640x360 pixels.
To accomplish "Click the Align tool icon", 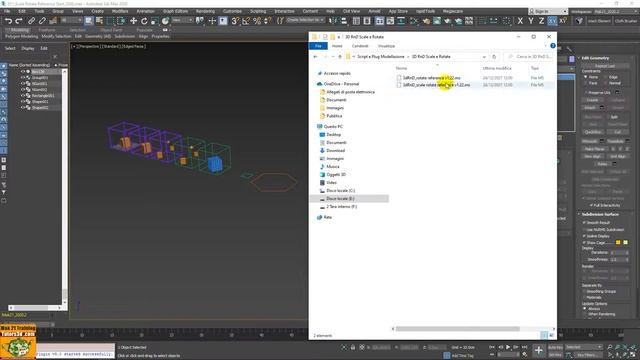I will point(344,20).
